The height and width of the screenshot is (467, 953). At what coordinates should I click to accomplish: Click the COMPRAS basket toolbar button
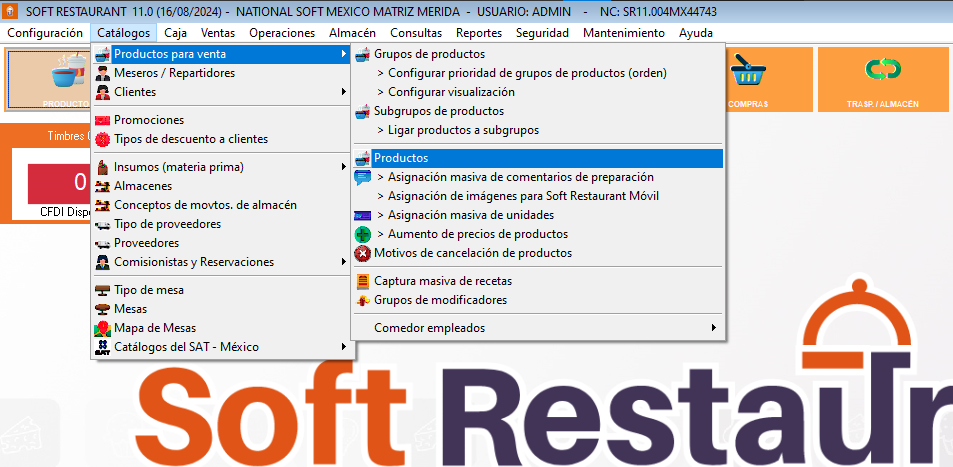coord(769,80)
